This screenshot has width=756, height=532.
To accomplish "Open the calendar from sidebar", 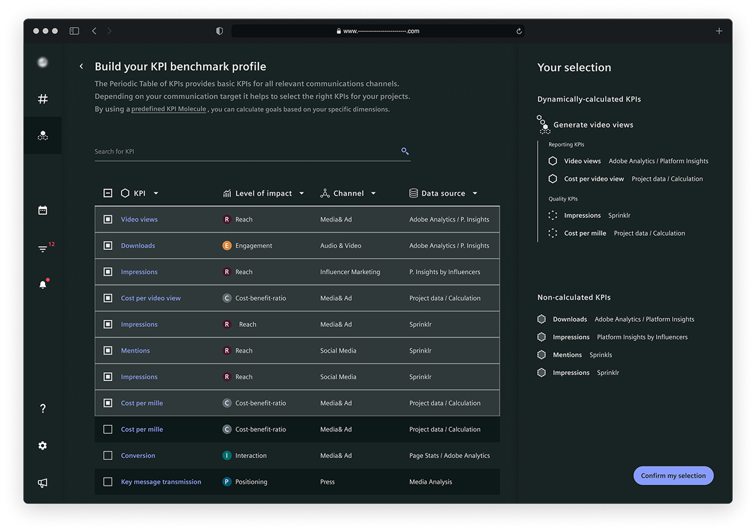I will (43, 210).
